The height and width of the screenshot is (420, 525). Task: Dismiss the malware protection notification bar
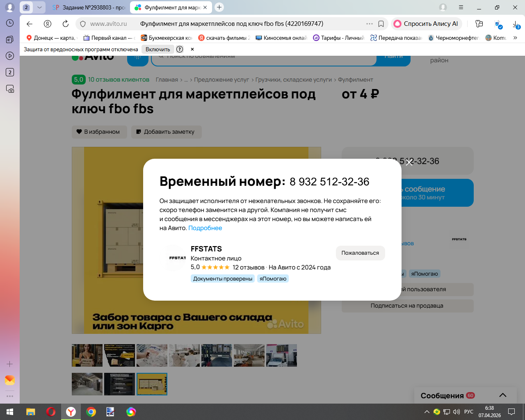[x=192, y=49]
